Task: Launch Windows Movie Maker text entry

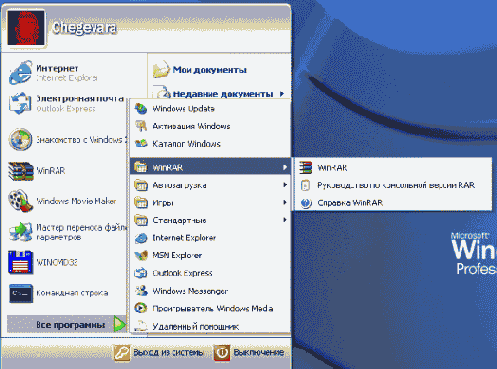Action: pyautogui.click(x=76, y=201)
